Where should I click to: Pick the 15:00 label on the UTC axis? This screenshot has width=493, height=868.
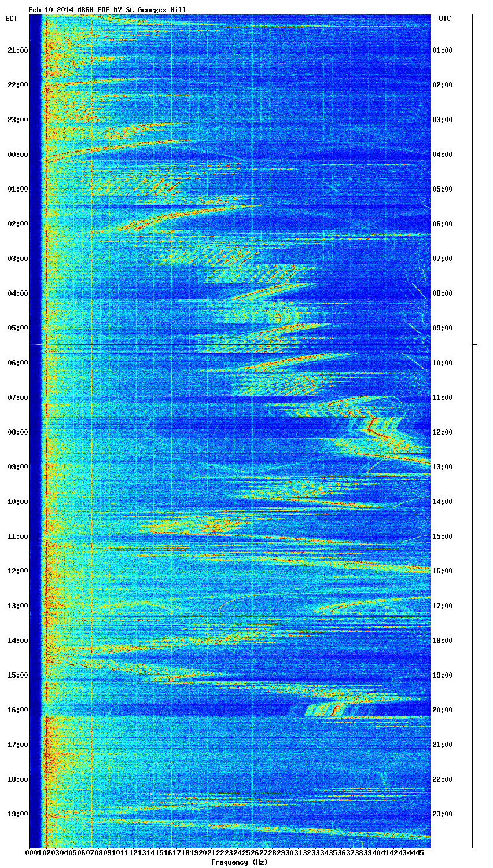(443, 536)
